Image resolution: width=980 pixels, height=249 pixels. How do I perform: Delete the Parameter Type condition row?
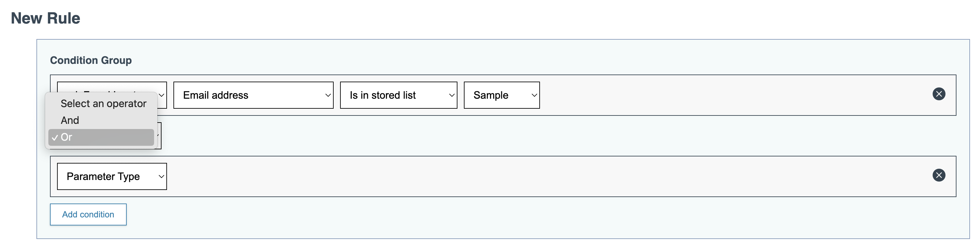[x=938, y=175]
